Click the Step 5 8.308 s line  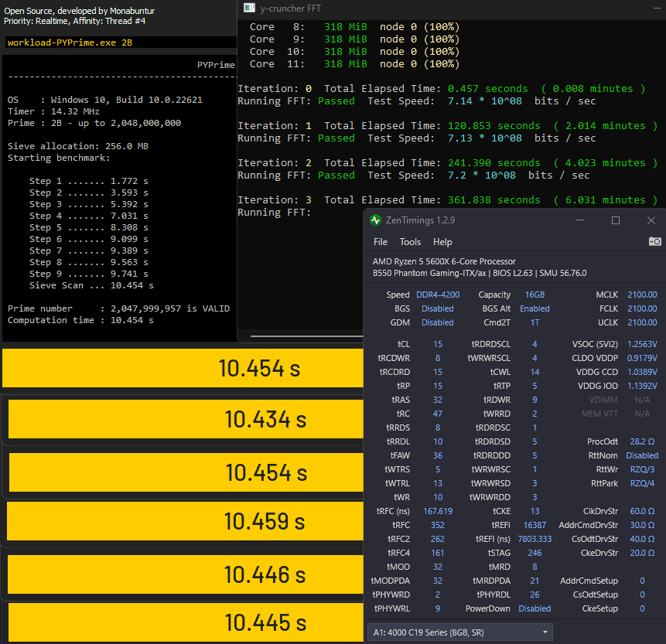(88, 227)
